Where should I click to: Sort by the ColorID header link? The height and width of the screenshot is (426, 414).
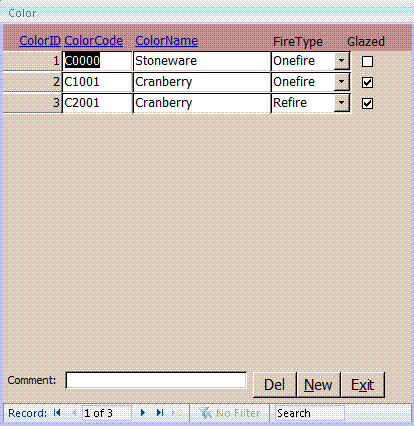[40, 41]
